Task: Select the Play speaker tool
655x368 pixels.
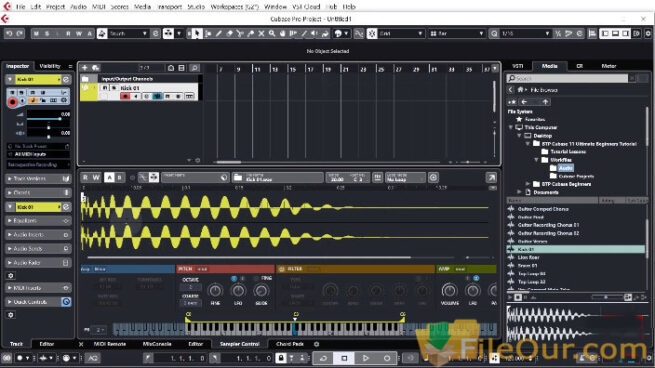Action: tap(314, 33)
